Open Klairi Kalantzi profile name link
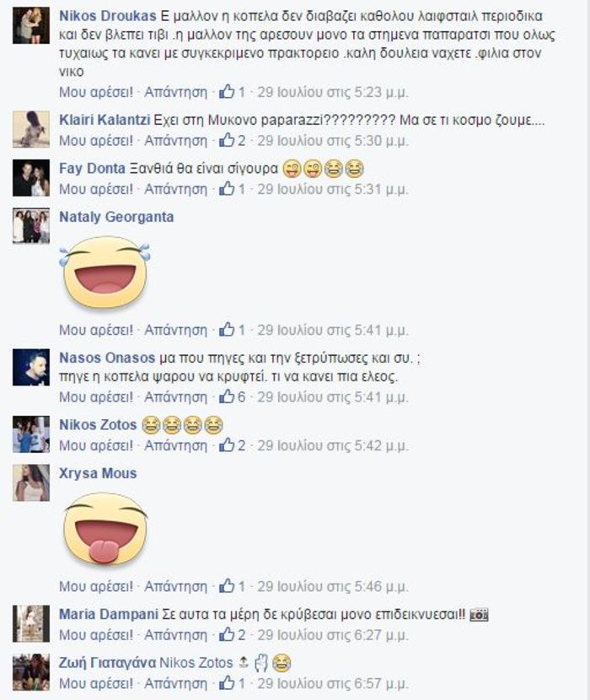Screen dimensions: 590x700 pyautogui.click(x=105, y=120)
